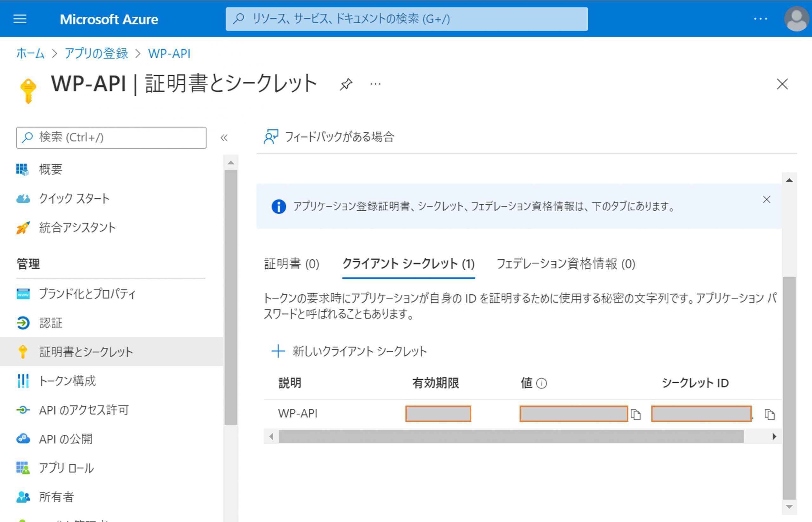This screenshot has height=522, width=812.
Task: Click the plus icon for new client secret
Action: click(x=278, y=351)
